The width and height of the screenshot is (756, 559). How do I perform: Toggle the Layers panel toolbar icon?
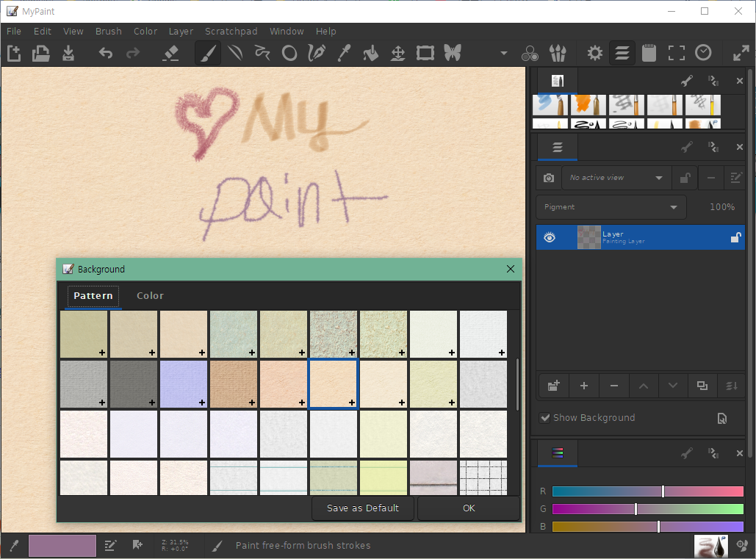622,53
